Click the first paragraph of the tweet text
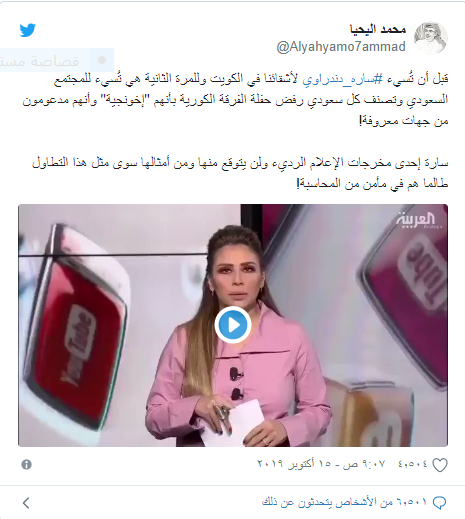 [235, 99]
